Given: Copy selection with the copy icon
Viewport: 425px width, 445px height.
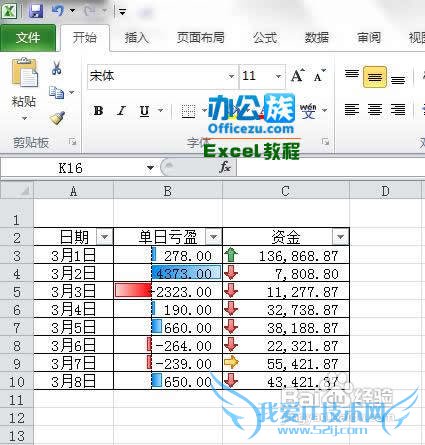Looking at the screenshot, I should pos(56,92).
